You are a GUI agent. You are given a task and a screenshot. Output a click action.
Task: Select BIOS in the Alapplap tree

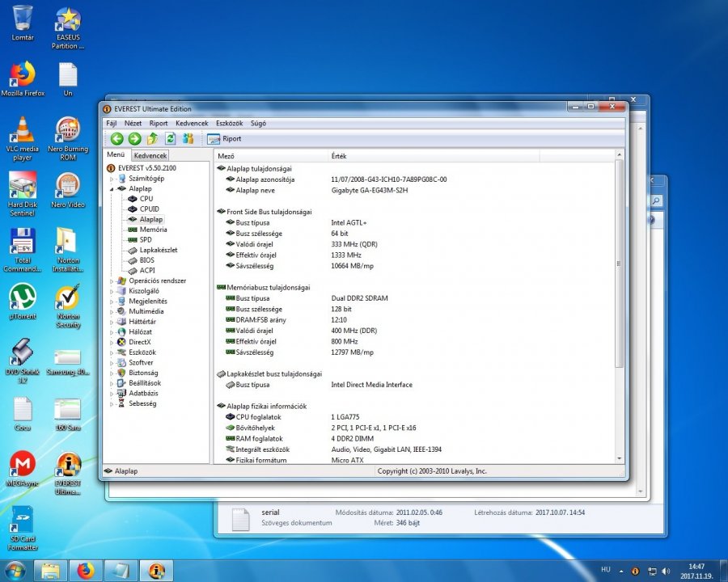146,260
